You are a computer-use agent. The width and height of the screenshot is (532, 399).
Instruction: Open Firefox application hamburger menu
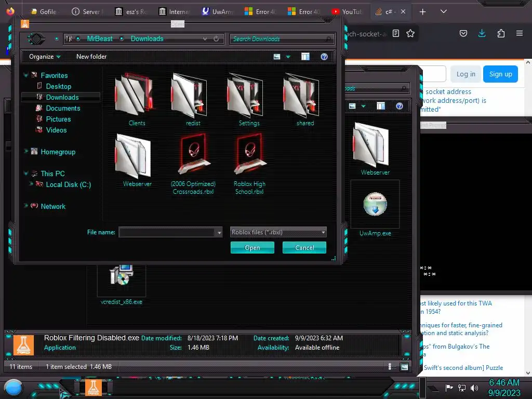coord(519,33)
